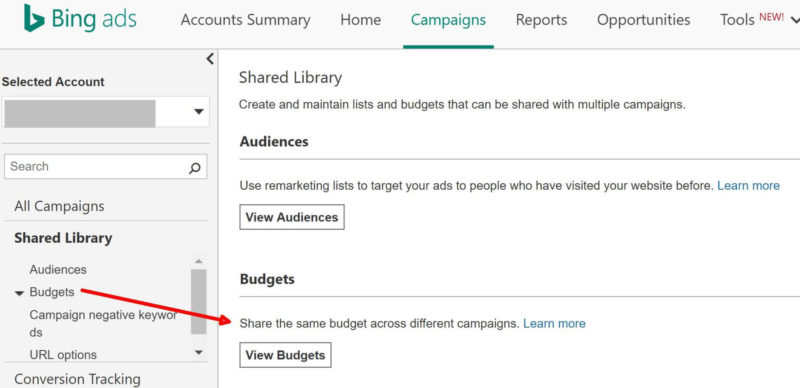Switch to Opportunities tab
This screenshot has height=388, width=800.
tap(643, 20)
